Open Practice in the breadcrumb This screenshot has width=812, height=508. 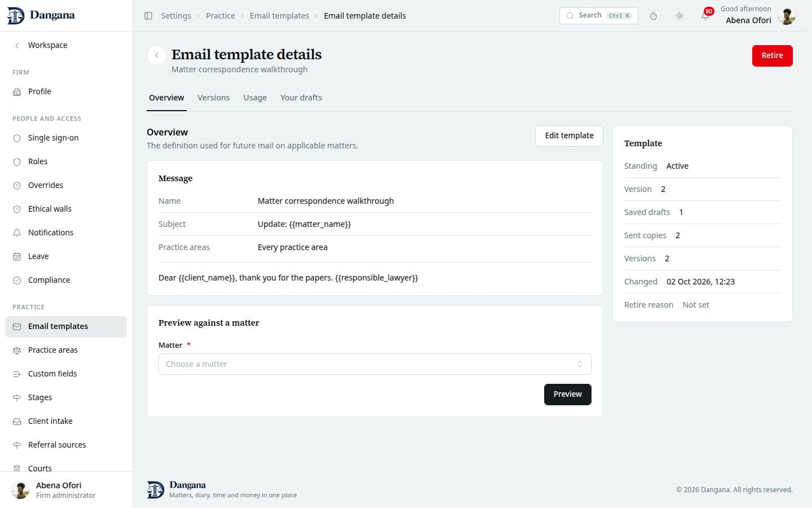[x=220, y=16]
